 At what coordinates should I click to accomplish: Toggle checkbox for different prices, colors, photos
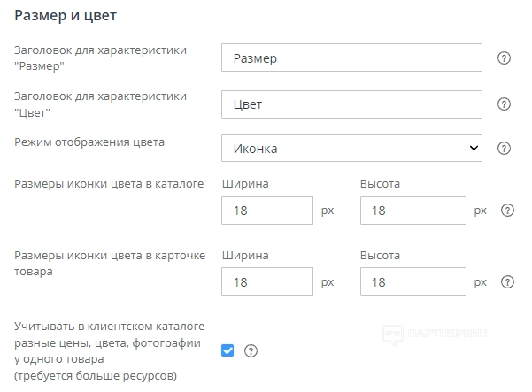(227, 350)
